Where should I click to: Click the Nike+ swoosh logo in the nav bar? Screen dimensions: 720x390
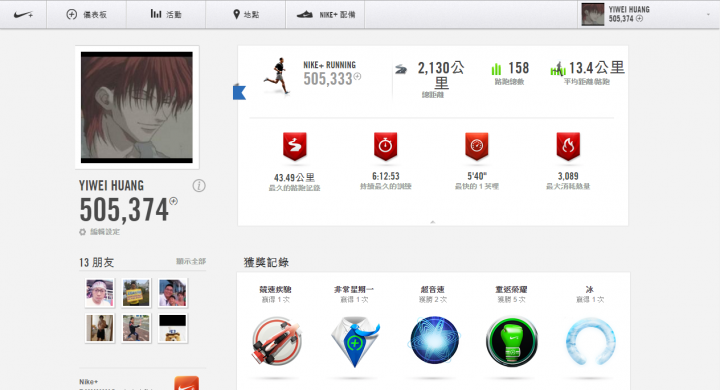(x=23, y=15)
